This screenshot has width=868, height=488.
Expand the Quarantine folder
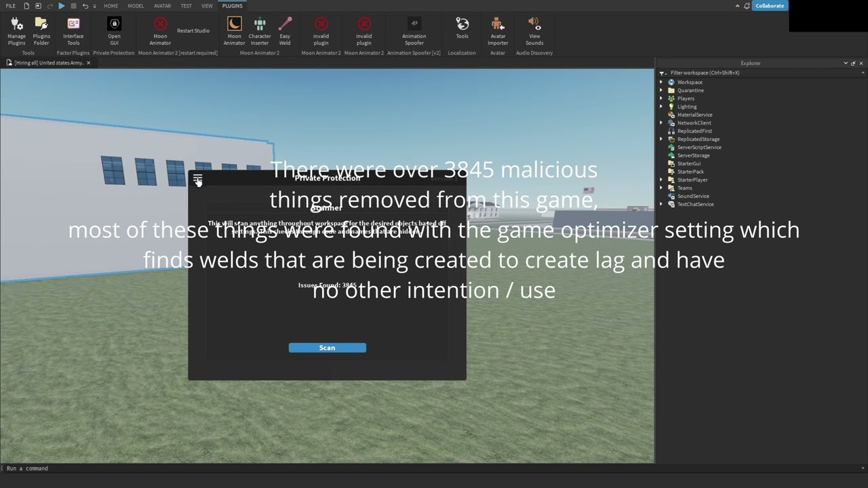(661, 90)
